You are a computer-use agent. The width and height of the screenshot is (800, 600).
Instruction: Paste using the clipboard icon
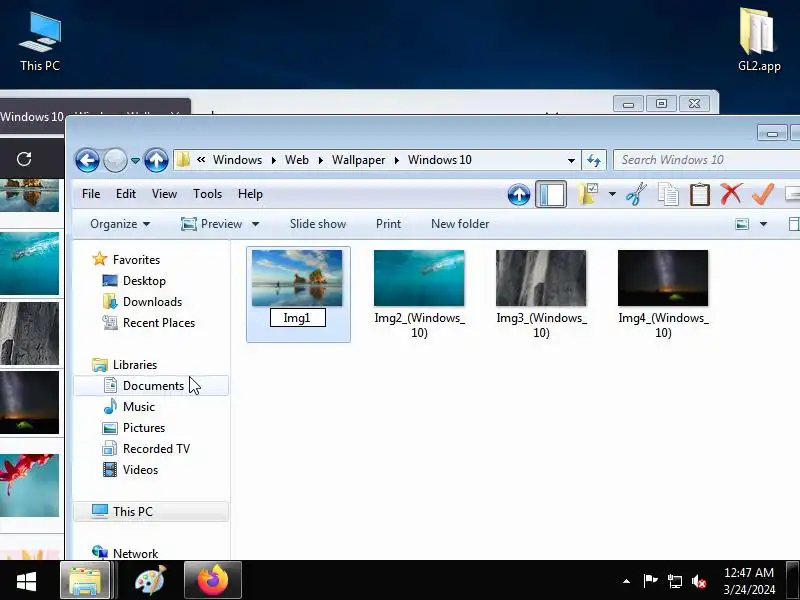click(x=699, y=194)
